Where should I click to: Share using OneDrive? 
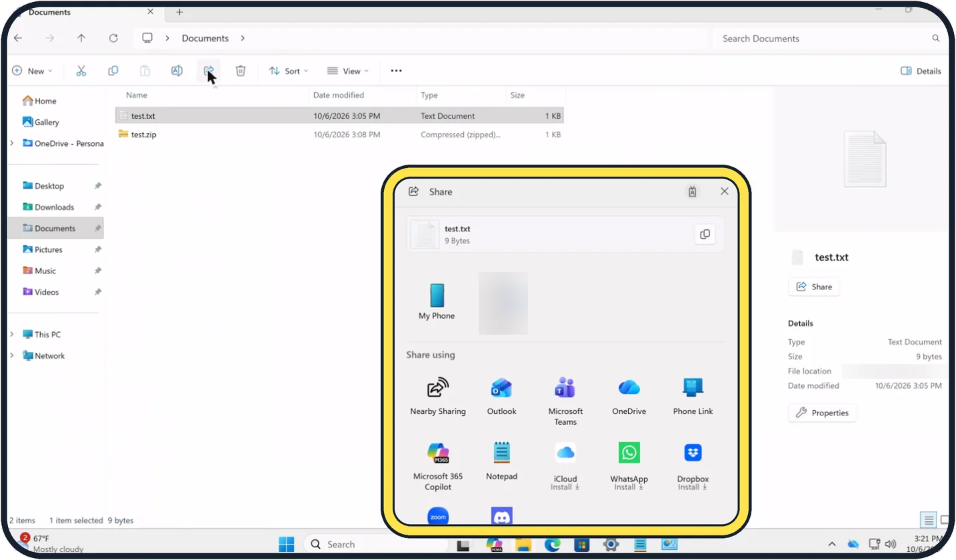(x=629, y=397)
